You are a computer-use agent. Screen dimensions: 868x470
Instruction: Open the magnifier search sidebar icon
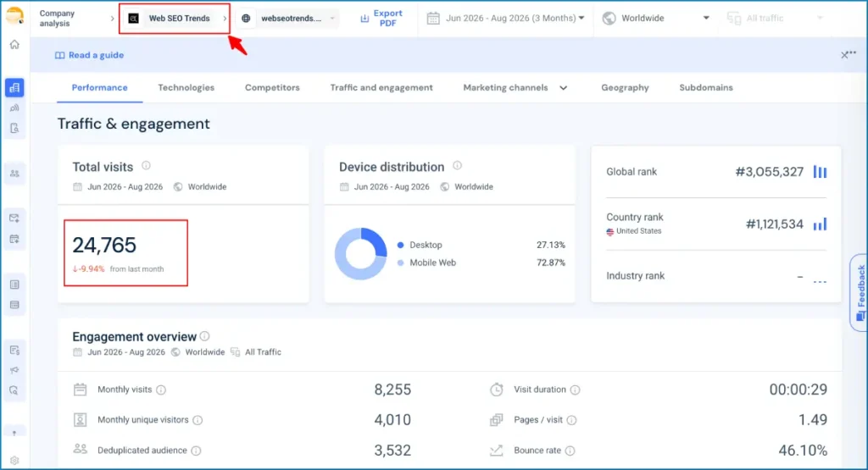point(14,390)
